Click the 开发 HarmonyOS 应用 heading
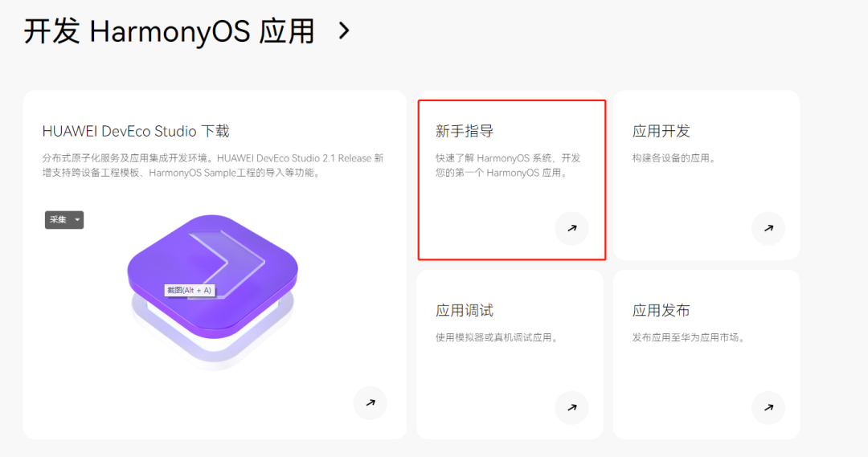868x457 pixels. [x=170, y=31]
